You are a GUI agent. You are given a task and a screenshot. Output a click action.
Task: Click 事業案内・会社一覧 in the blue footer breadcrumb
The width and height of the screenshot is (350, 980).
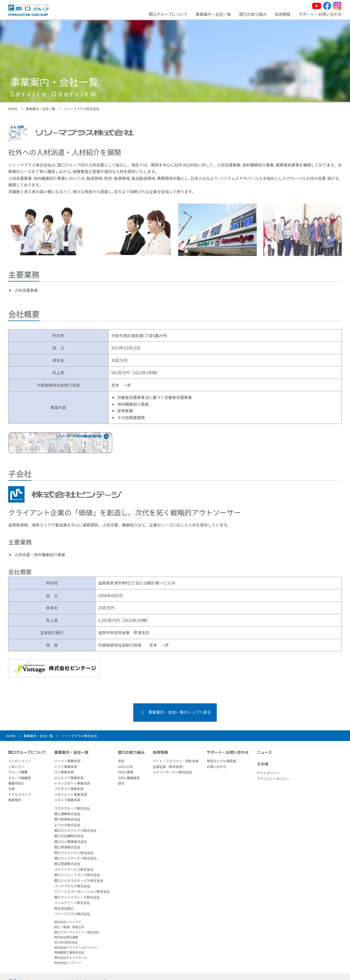(38, 736)
